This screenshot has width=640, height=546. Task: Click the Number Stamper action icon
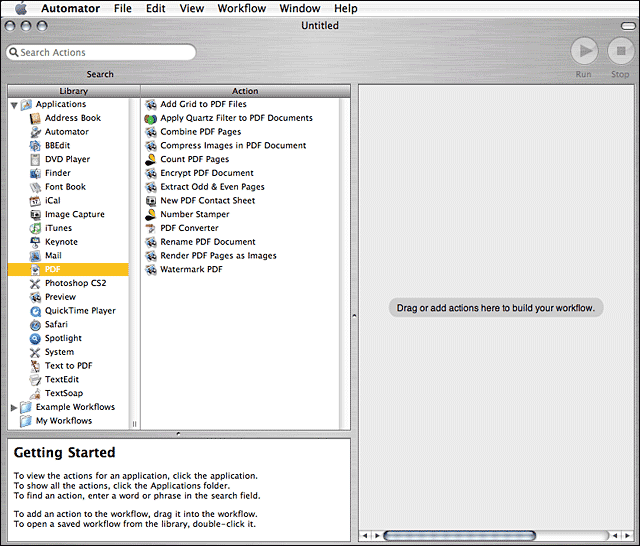coord(151,215)
